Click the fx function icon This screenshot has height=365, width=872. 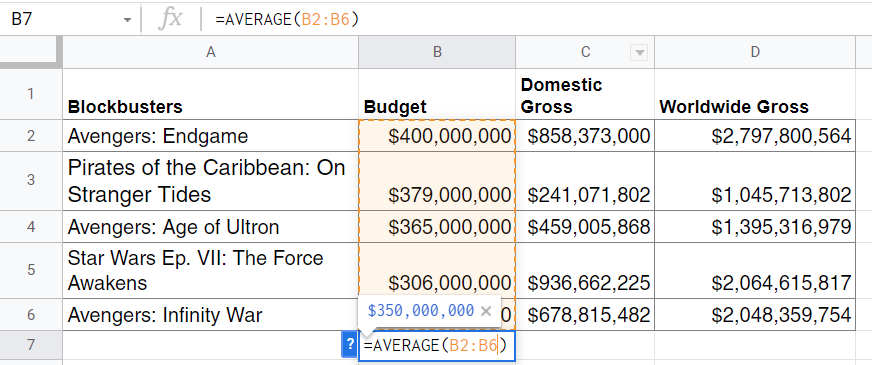tap(170, 19)
